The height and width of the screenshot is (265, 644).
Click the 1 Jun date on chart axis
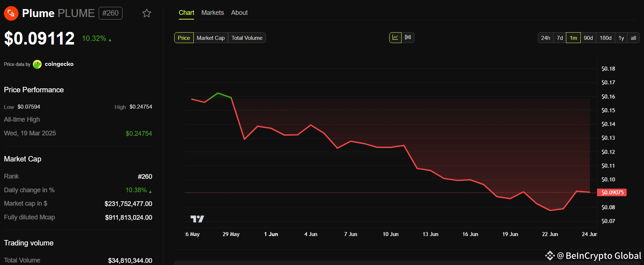pyautogui.click(x=271, y=234)
